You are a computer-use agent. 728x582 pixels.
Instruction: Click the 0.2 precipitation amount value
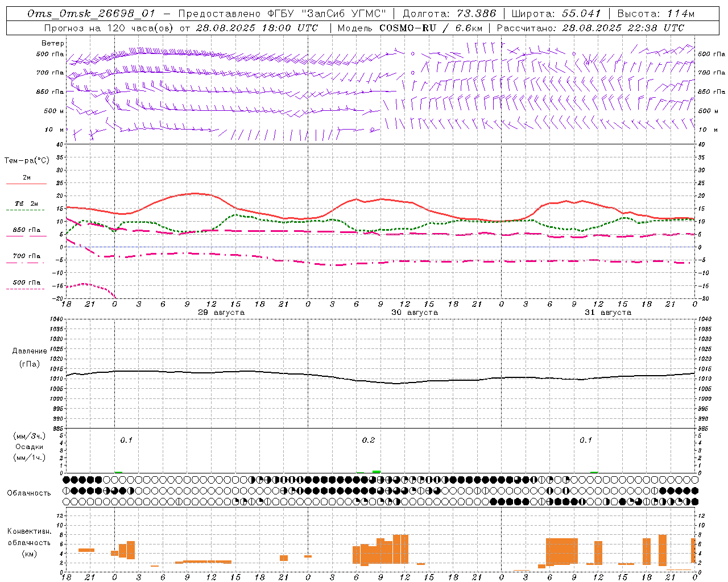pyautogui.click(x=369, y=440)
